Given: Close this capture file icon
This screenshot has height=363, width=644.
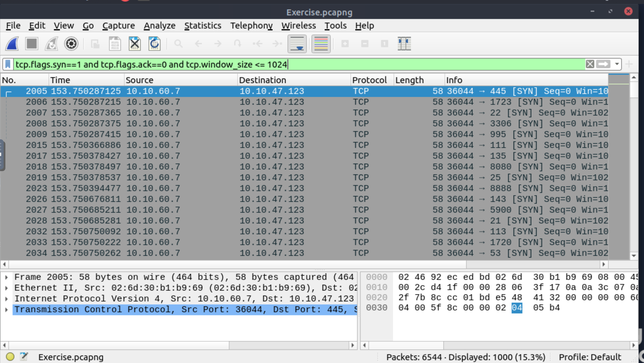Looking at the screenshot, I should coord(135,44).
